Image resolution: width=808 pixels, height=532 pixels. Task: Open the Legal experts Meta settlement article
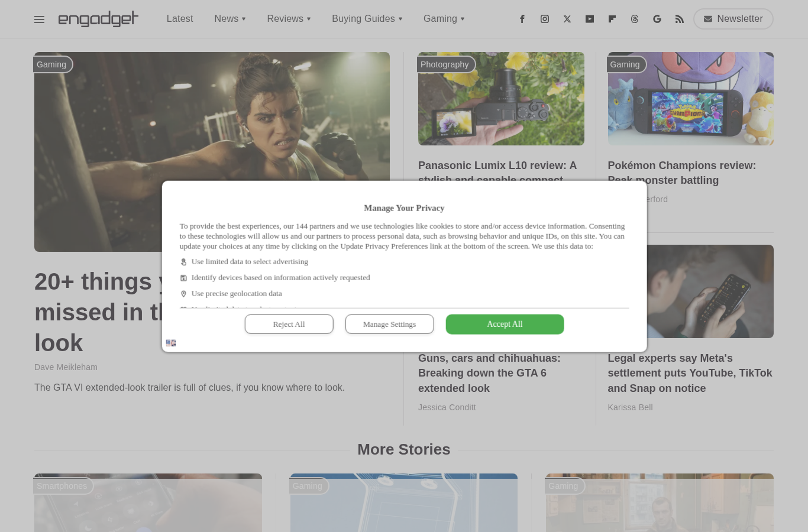(x=690, y=373)
